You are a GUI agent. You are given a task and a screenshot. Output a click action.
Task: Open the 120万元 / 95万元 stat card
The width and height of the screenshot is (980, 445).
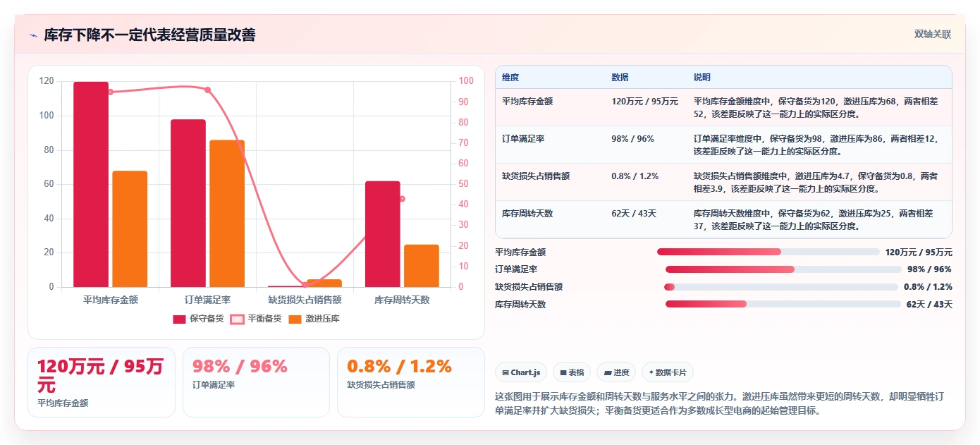click(x=102, y=382)
